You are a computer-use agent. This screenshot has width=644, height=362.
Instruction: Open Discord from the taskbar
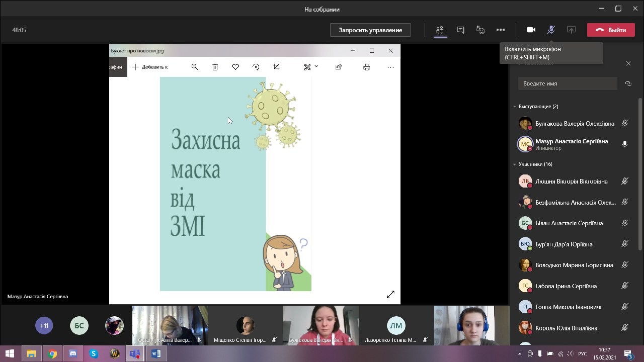73,354
